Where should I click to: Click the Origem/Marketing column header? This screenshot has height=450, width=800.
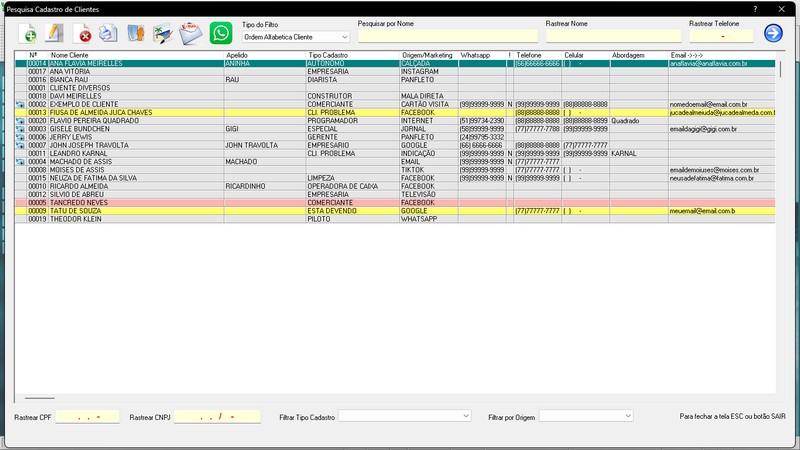click(429, 55)
